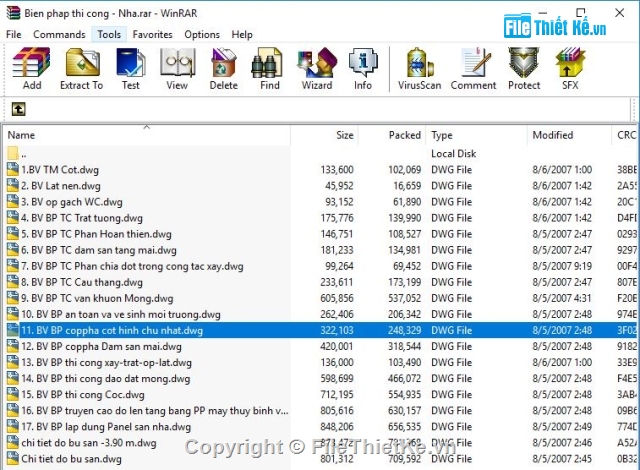
Task: Select 13. BV BP thi cong xay-trat-op-lat.dwg
Action: coord(106,362)
